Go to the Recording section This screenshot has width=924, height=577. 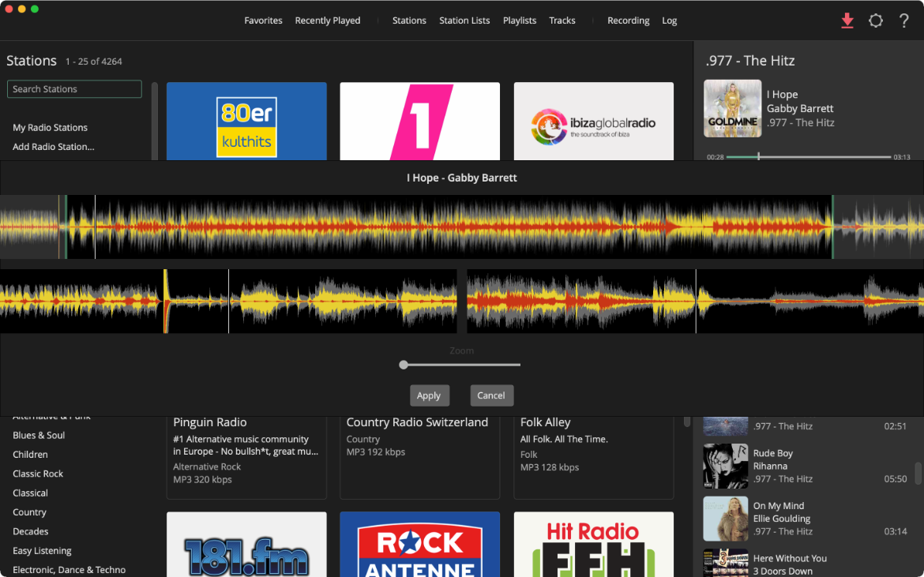coord(629,21)
